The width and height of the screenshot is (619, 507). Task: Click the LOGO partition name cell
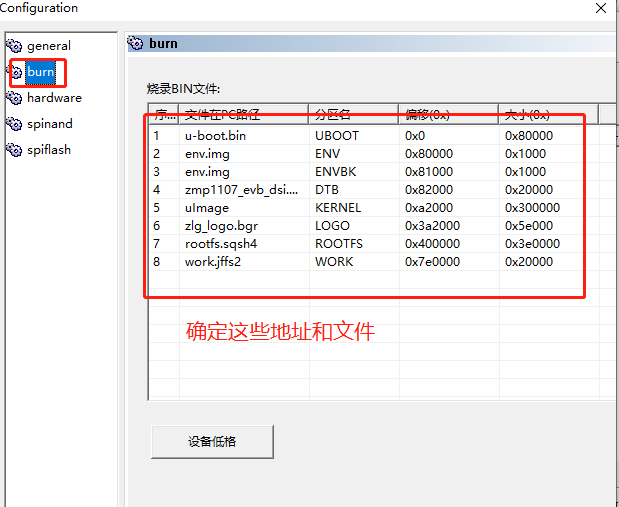pos(332,226)
